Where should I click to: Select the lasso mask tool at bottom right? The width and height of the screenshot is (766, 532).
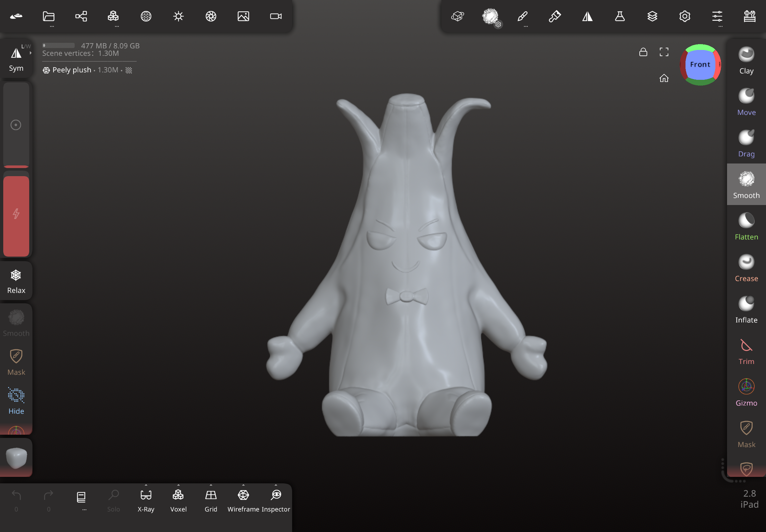coord(746,468)
